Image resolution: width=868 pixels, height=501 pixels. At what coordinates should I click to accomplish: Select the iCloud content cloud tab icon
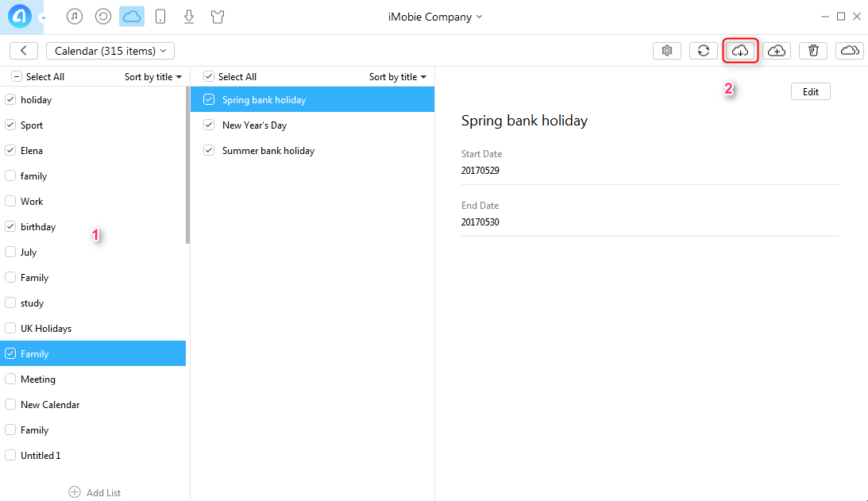tap(132, 17)
